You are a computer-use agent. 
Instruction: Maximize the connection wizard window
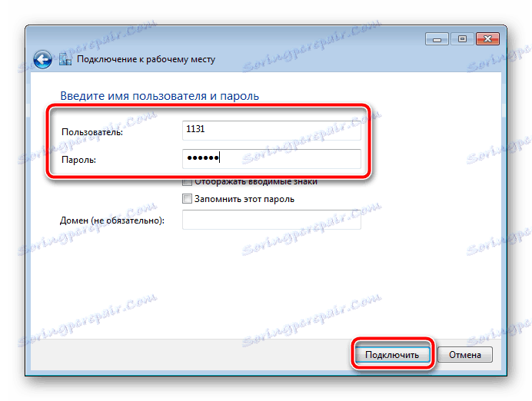click(x=462, y=39)
